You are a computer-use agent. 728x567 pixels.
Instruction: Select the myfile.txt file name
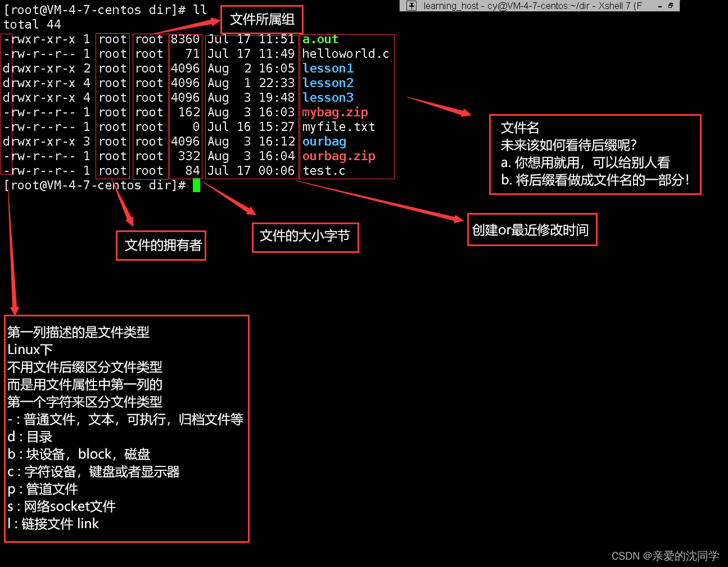(339, 127)
